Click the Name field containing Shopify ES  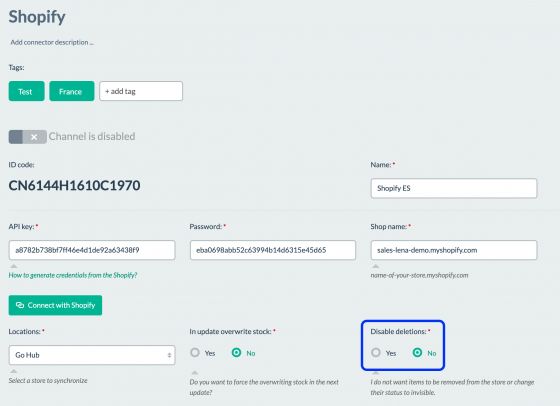(x=454, y=188)
